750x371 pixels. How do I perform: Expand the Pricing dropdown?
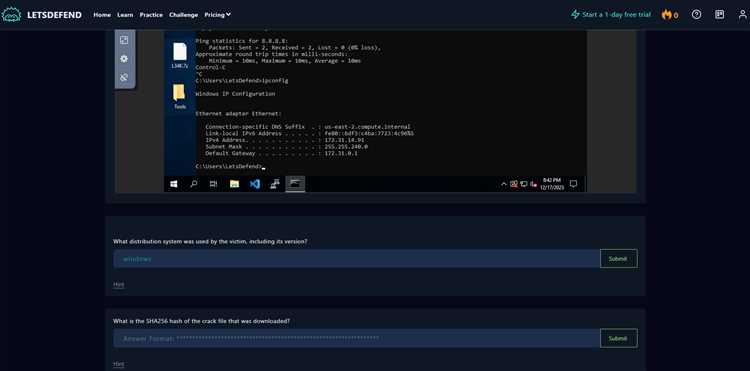click(218, 15)
